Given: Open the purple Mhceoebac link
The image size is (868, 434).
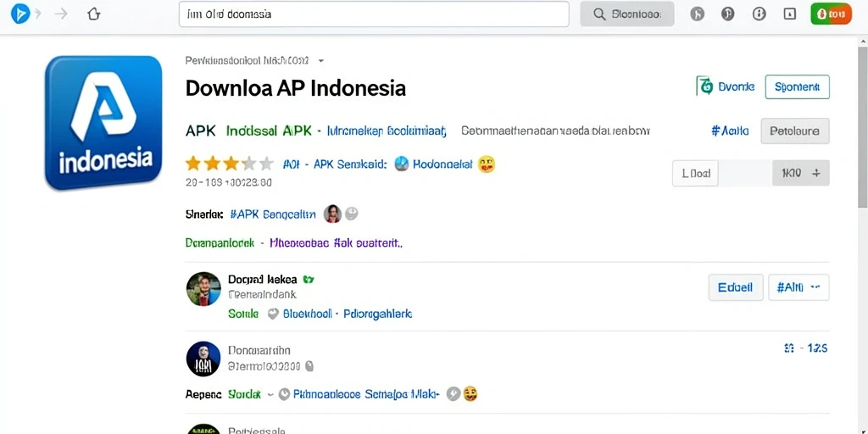Looking at the screenshot, I should [x=336, y=242].
